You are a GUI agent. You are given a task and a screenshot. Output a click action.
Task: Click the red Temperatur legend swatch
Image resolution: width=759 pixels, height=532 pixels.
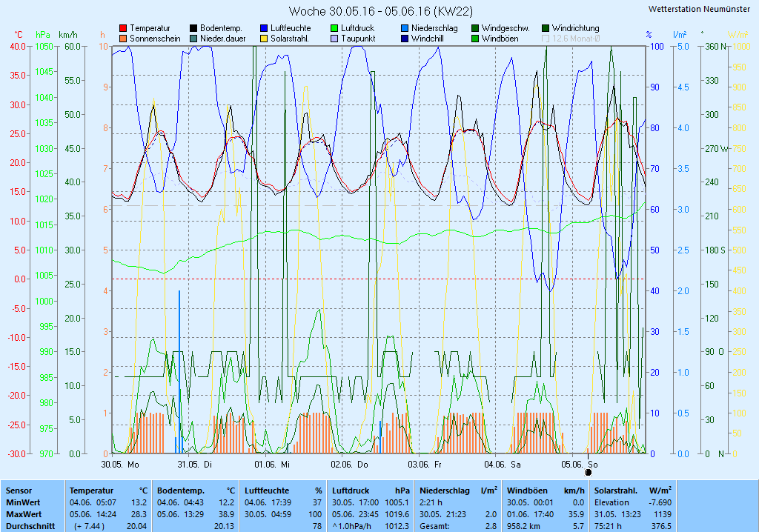pyautogui.click(x=123, y=28)
